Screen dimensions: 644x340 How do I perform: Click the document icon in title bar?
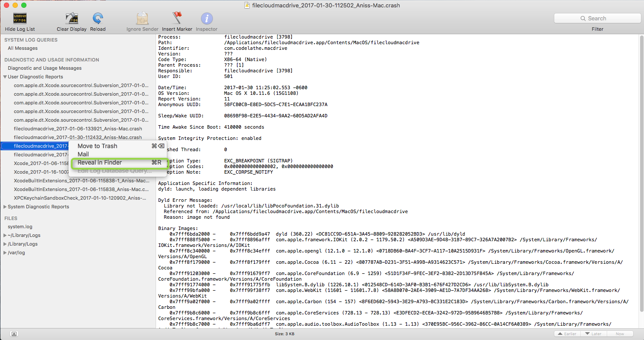coord(247,6)
